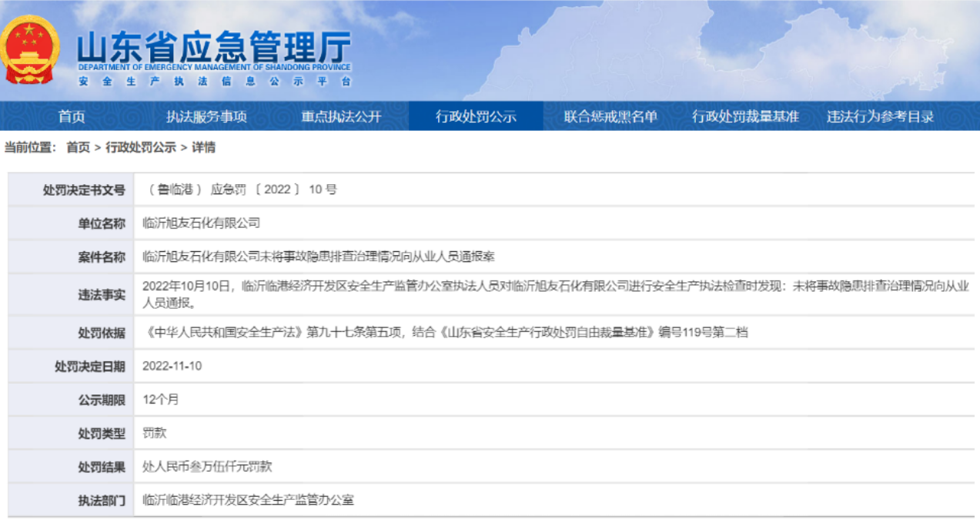Image resolution: width=980 pixels, height=520 pixels.
Task: Click the national emblem logo
Action: tap(28, 49)
